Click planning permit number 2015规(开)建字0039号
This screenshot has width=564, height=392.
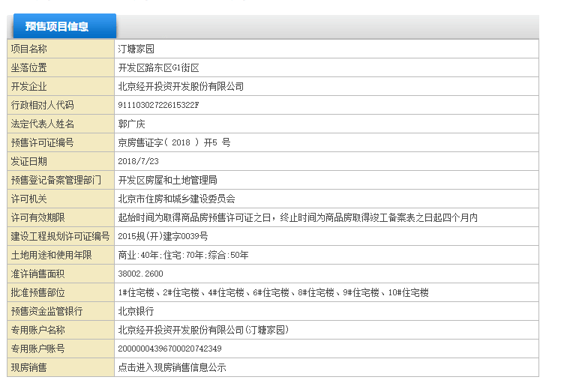(163, 236)
